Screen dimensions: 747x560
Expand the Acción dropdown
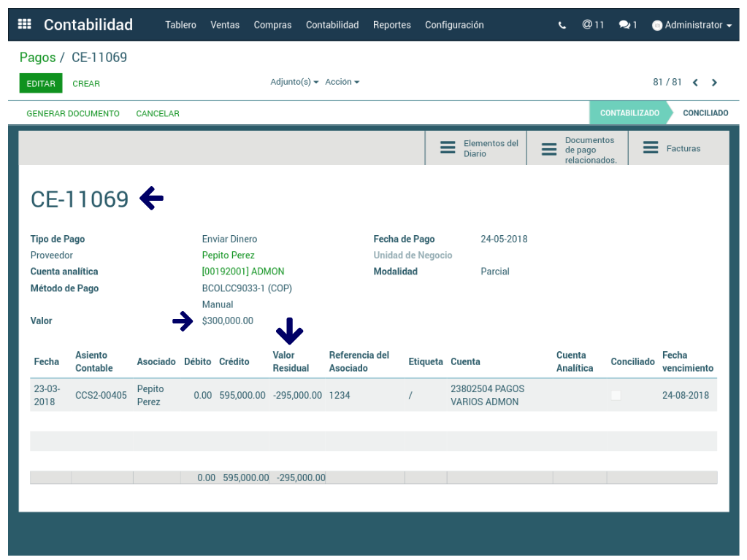pos(342,82)
